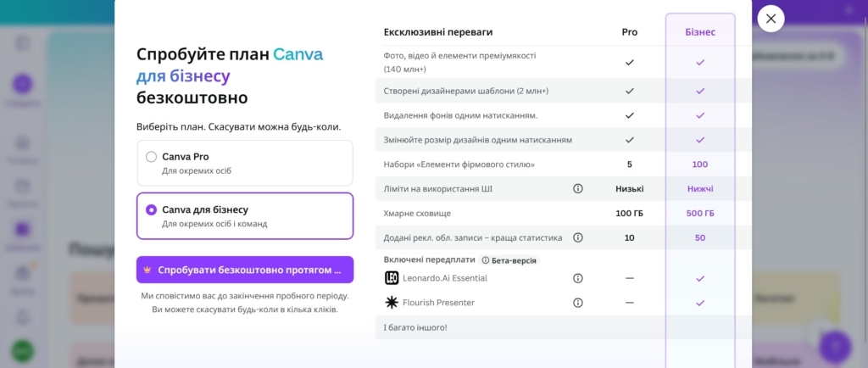Click the value 100 in Бізнес column
This screenshot has width=868, height=368.
tap(700, 164)
